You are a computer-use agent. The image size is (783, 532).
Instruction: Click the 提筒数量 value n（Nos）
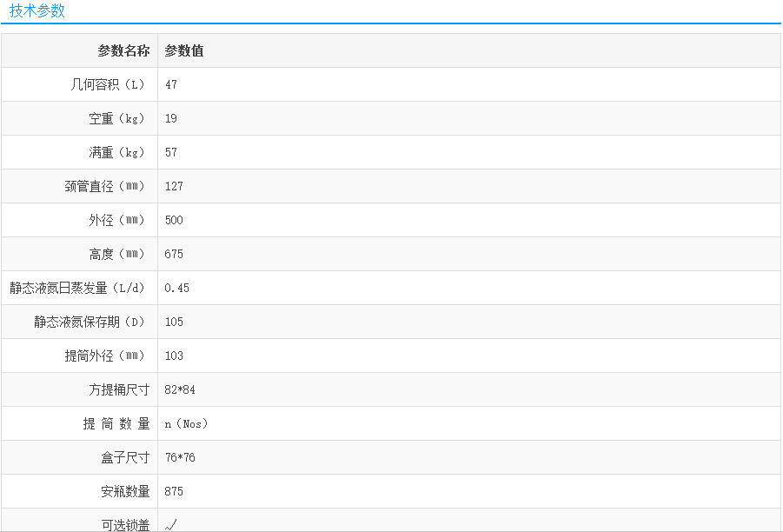187,424
